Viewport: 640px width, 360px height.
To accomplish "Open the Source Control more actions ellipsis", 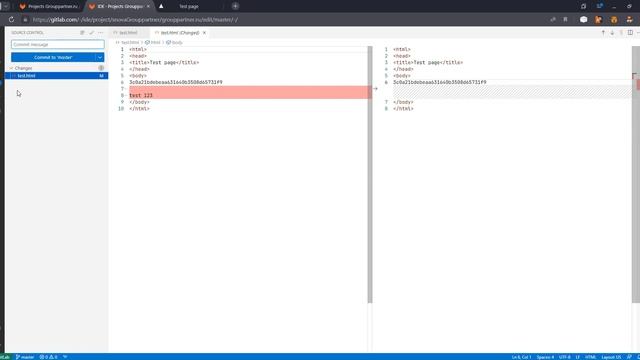I will click(x=100, y=33).
